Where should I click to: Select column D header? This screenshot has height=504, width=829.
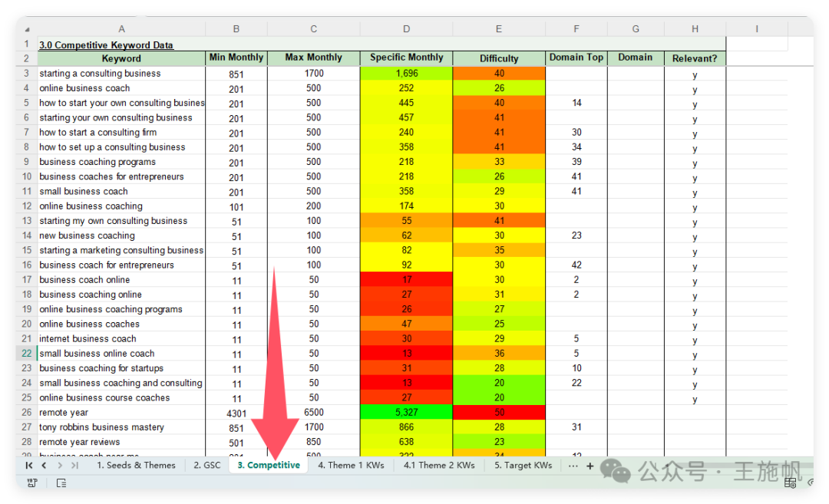coord(406,29)
